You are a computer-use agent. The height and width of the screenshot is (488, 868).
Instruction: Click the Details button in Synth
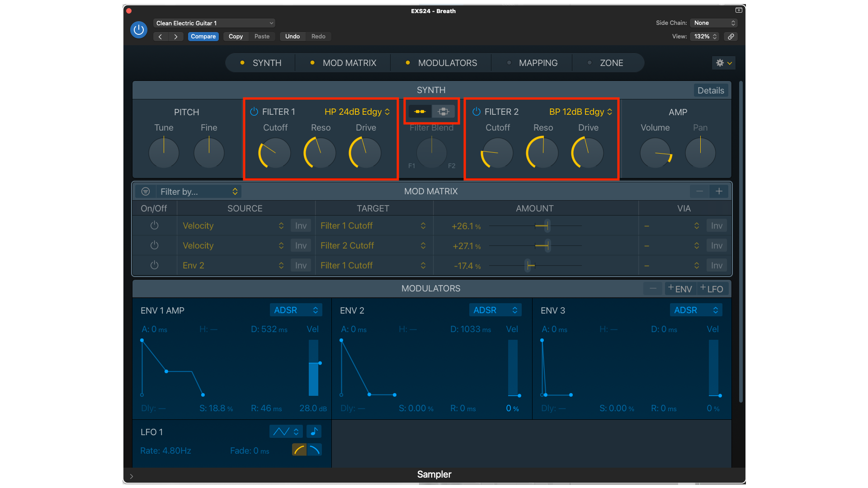click(x=710, y=90)
